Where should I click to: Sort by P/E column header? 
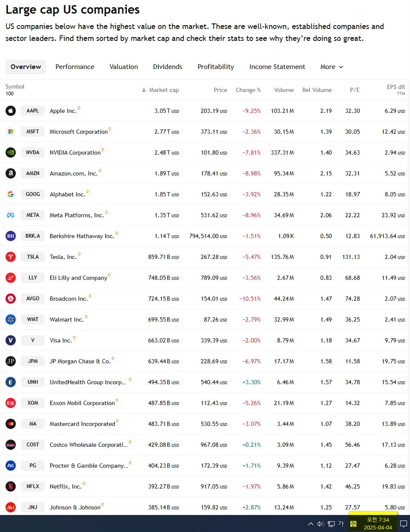click(x=355, y=90)
